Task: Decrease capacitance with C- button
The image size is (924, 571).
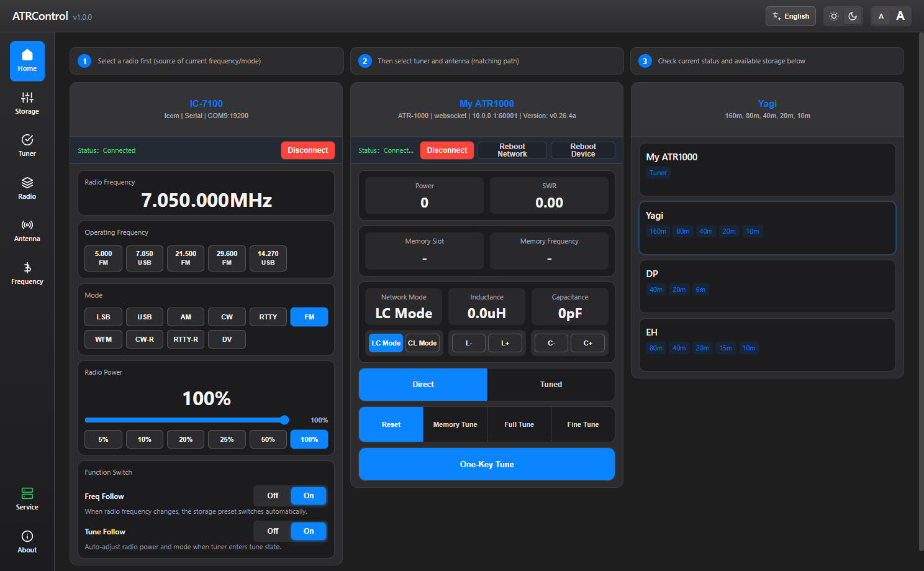Action: coord(551,343)
